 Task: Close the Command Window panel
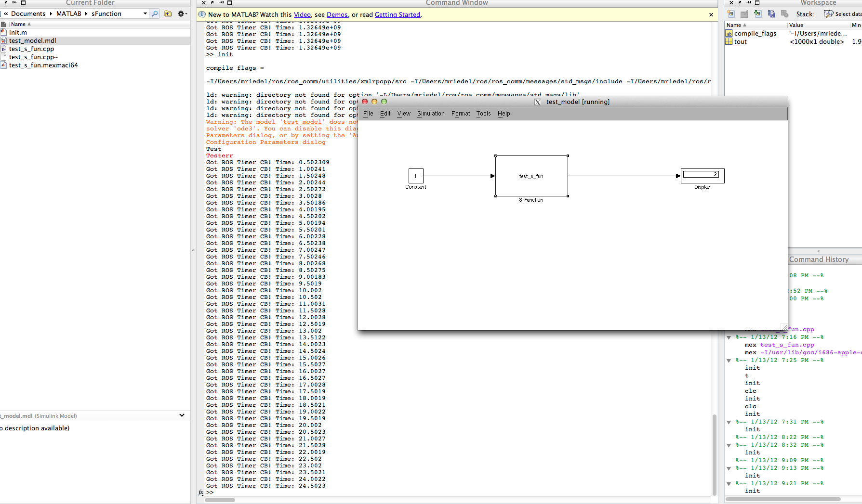click(x=204, y=2)
